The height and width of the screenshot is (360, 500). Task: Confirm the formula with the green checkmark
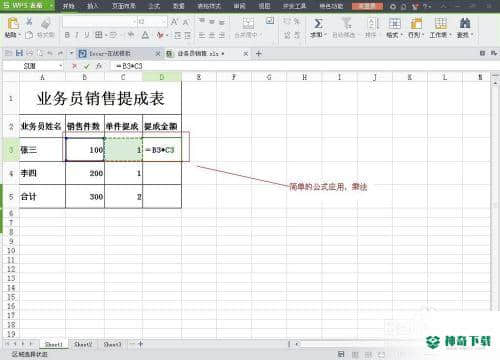[87, 66]
